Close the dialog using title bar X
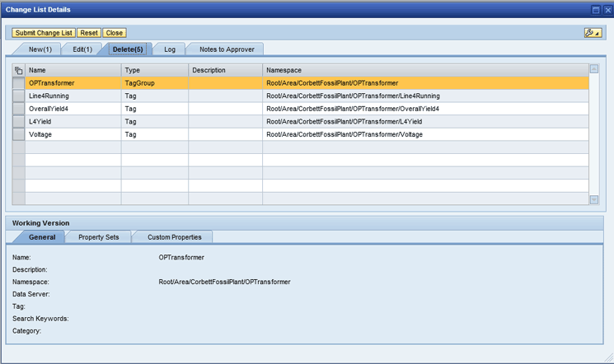The image size is (614, 364). pos(607,9)
